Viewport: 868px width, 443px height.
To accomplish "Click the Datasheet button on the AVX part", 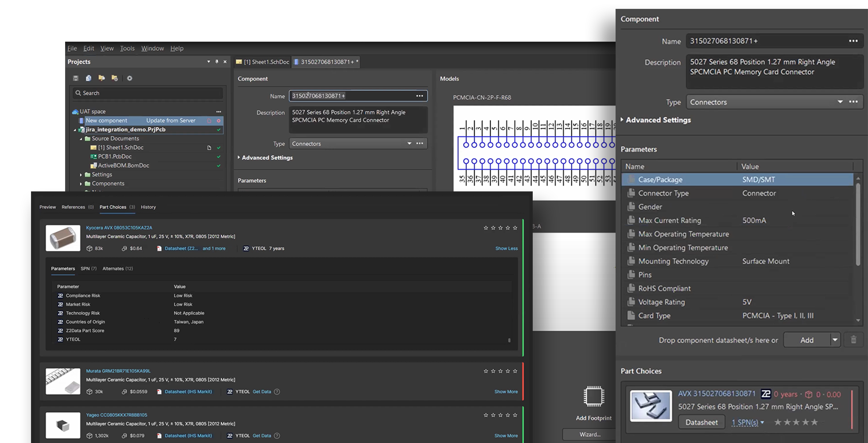I will click(701, 422).
